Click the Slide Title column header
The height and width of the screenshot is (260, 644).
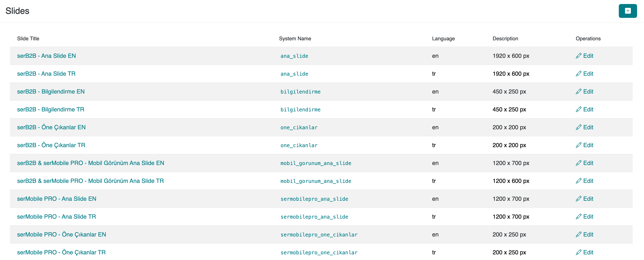coord(28,38)
